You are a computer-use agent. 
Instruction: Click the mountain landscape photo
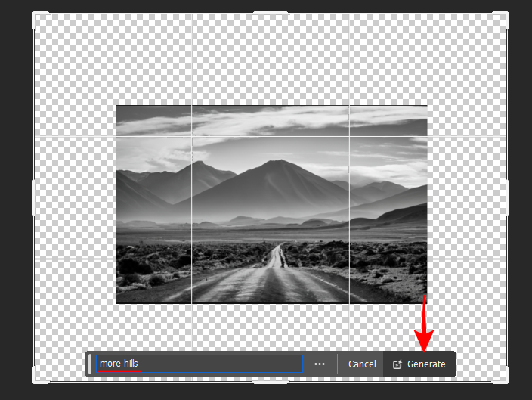click(x=271, y=204)
